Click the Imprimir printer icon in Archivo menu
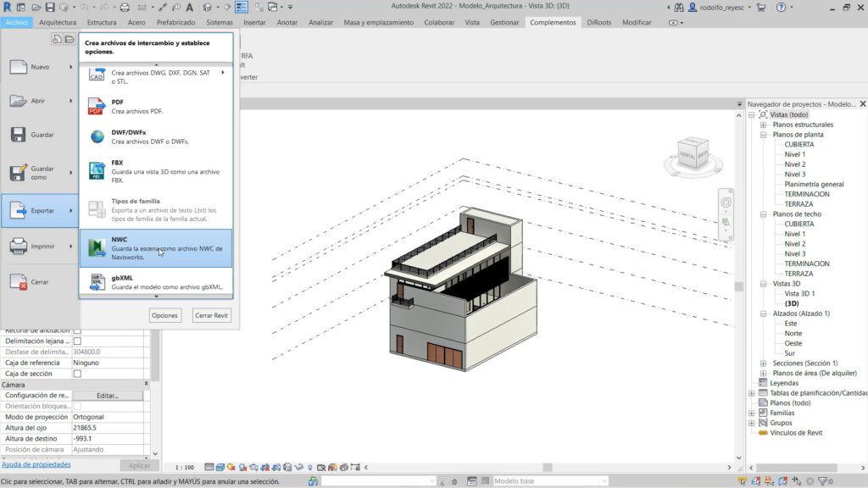868x488 pixels. (x=19, y=247)
